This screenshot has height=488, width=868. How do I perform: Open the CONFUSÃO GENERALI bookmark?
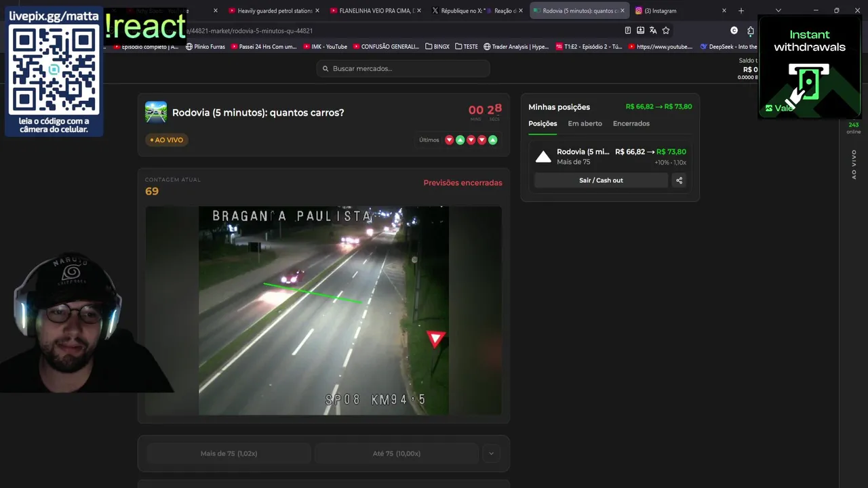click(x=386, y=47)
